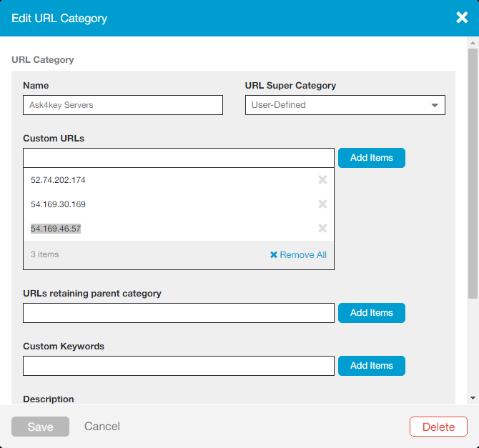Focus the URLs retaining parent category field
This screenshot has width=479, height=448.
coord(179,313)
